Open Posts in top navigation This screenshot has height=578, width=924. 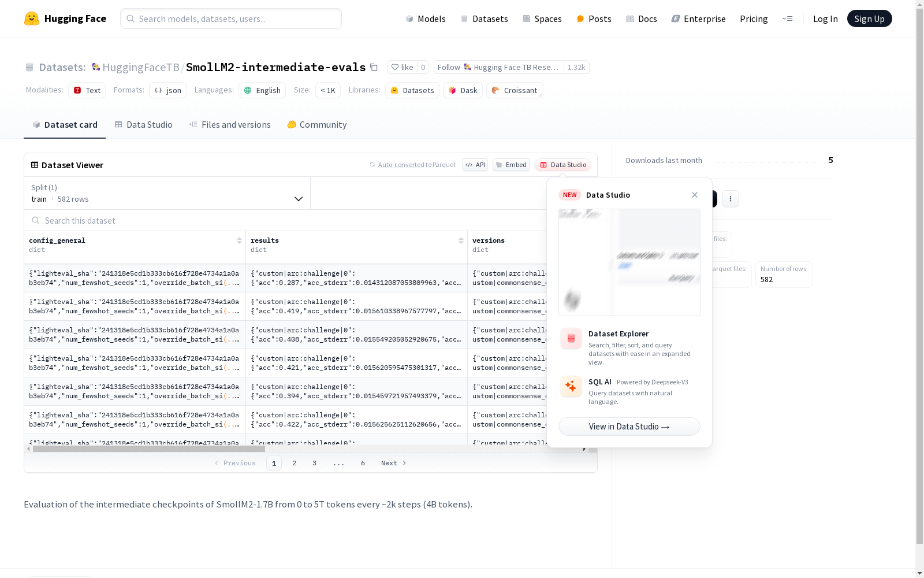(x=594, y=18)
